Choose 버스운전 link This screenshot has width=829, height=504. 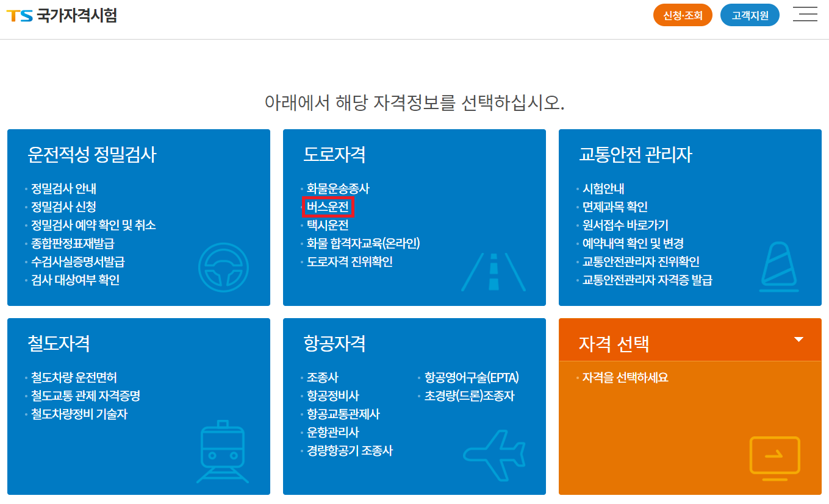(328, 207)
